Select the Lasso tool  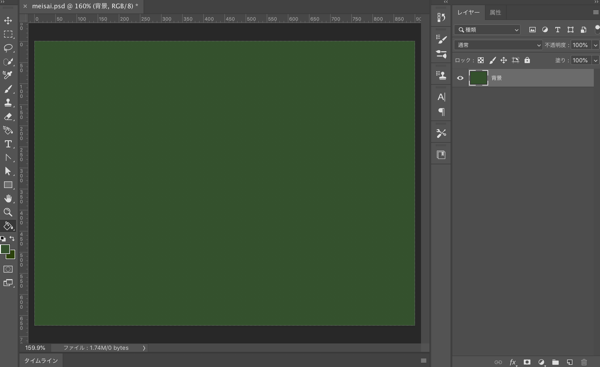point(8,48)
